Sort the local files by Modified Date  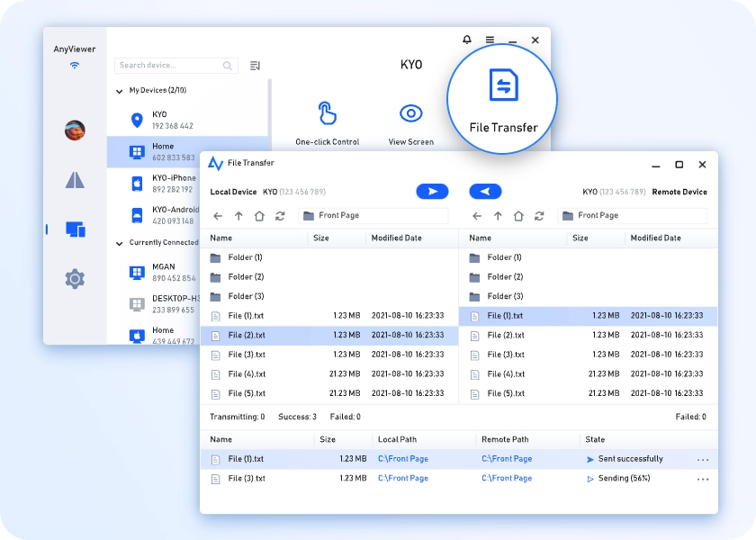point(396,238)
